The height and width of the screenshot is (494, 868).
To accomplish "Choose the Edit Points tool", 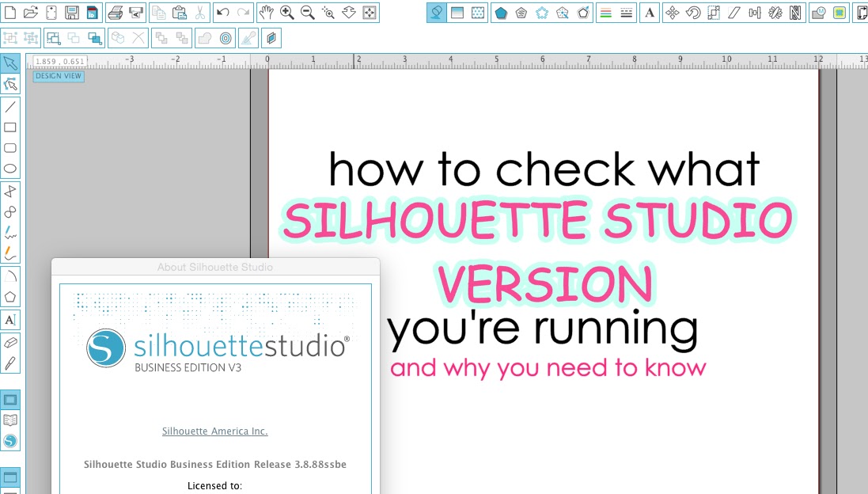I will (x=10, y=84).
